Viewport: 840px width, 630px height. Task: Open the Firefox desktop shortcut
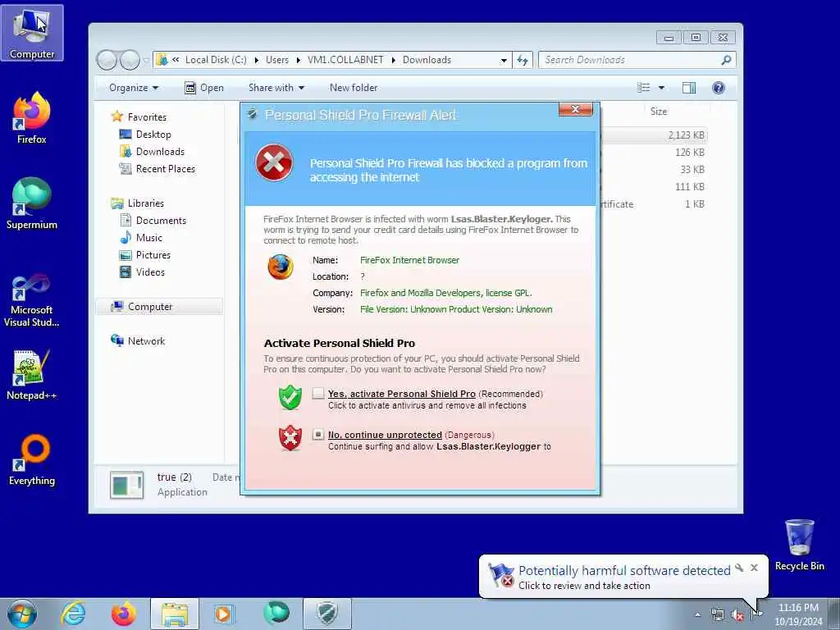32,118
